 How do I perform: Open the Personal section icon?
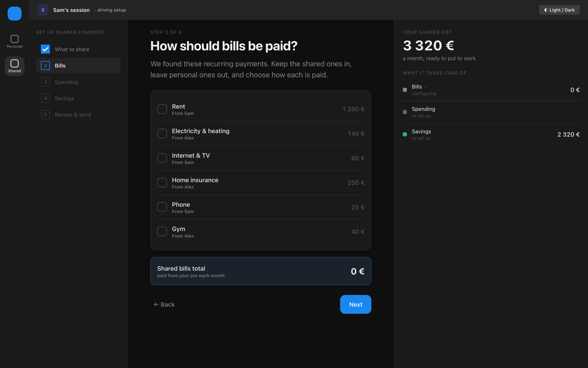tap(14, 39)
